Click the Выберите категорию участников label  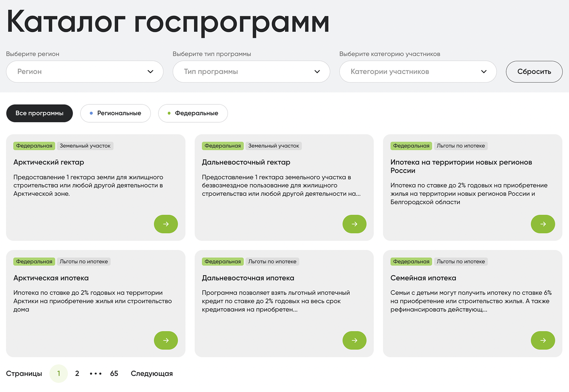[x=390, y=54]
